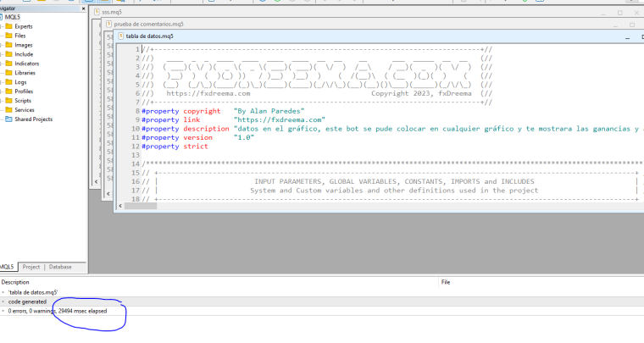Close the sss.mq5 window
The image size is (644, 343).
click(x=636, y=14)
